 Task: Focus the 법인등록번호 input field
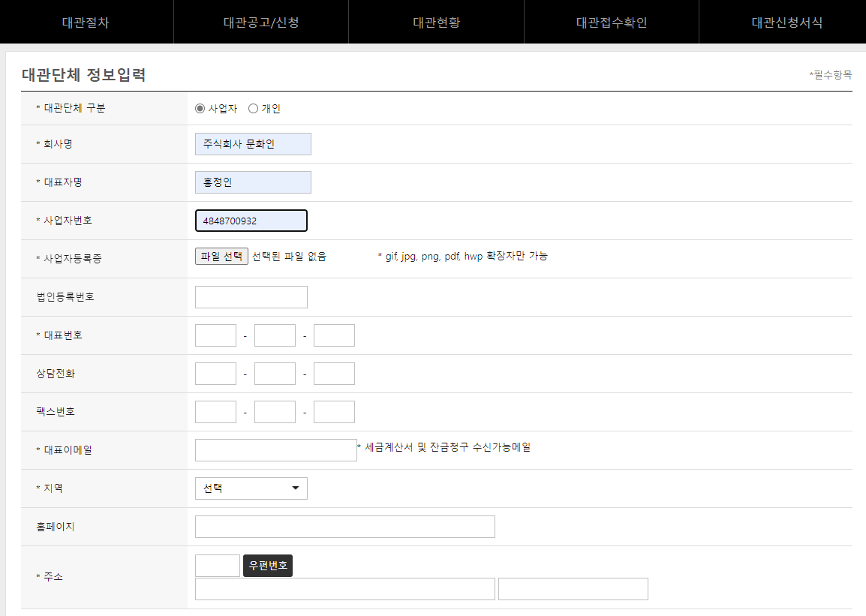click(x=251, y=297)
